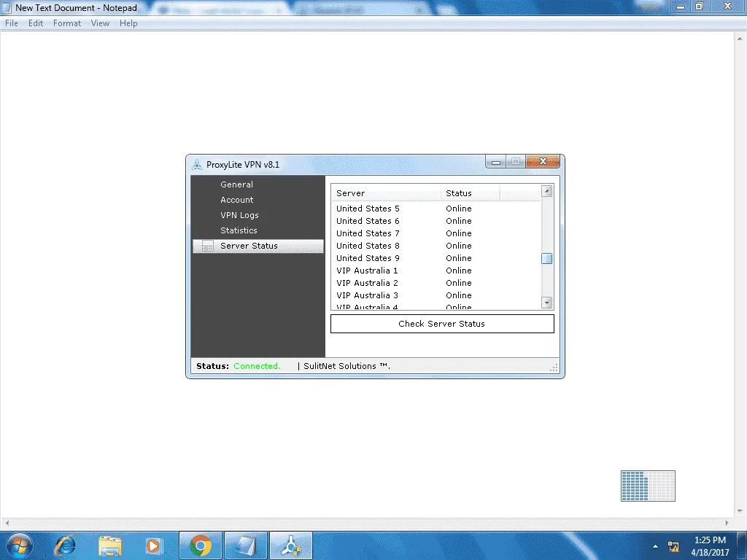Click ProxyLite VPN title bar icon
The width and height of the screenshot is (747, 560).
197,165
